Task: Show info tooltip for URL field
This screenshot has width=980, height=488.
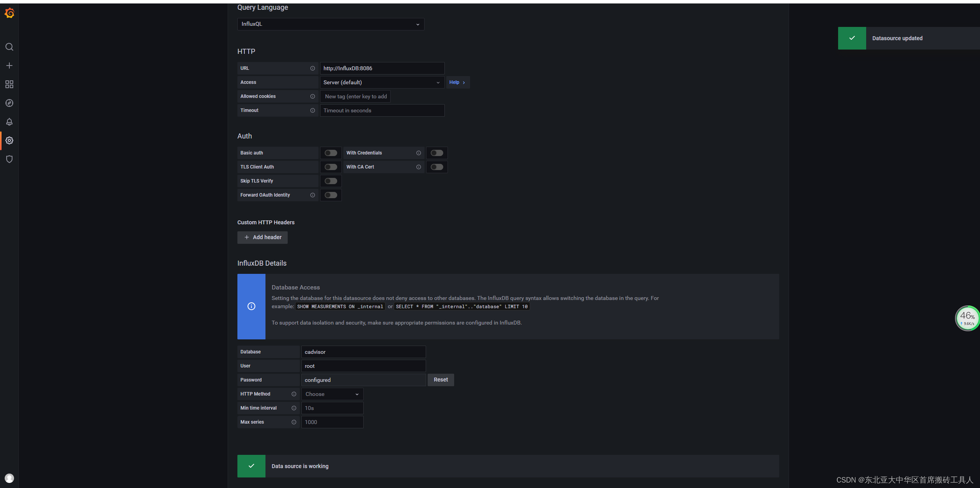Action: point(313,68)
